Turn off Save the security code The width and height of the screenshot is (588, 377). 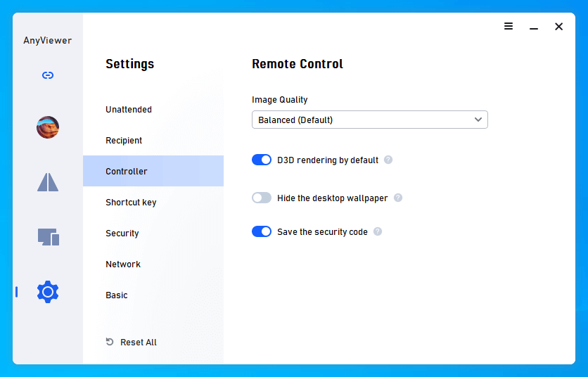pos(262,231)
